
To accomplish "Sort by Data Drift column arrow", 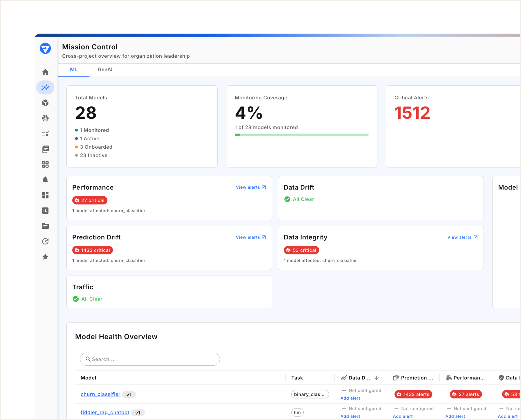I will (x=377, y=378).
